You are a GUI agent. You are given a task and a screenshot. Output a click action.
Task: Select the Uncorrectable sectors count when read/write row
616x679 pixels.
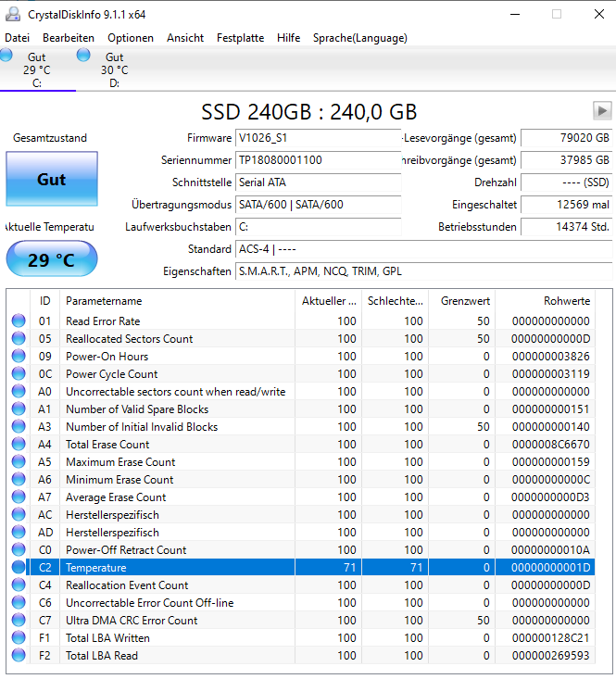303,392
